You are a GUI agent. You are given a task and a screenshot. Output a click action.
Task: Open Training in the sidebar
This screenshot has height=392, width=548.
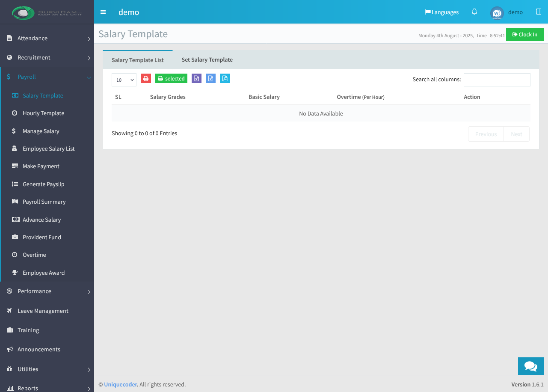(47, 330)
